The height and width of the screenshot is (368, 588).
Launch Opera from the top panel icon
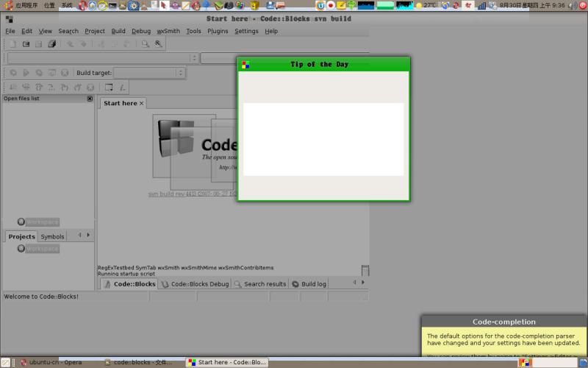click(x=82, y=5)
